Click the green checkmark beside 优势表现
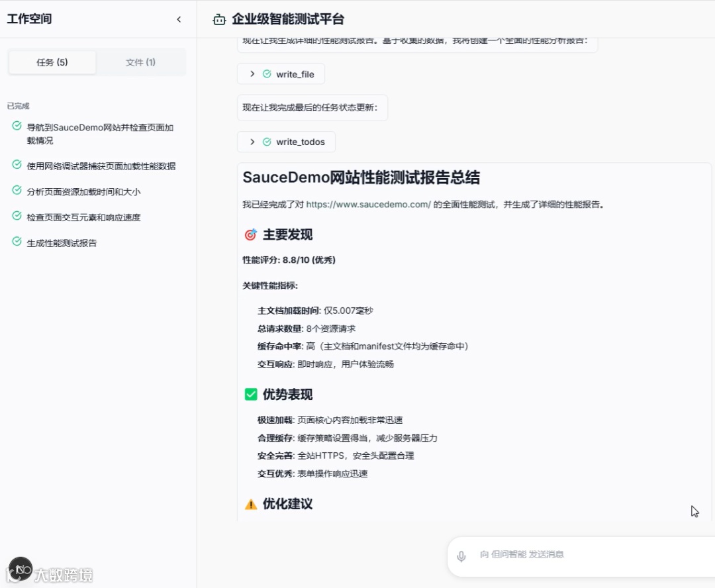This screenshot has height=588, width=715. coord(251,394)
